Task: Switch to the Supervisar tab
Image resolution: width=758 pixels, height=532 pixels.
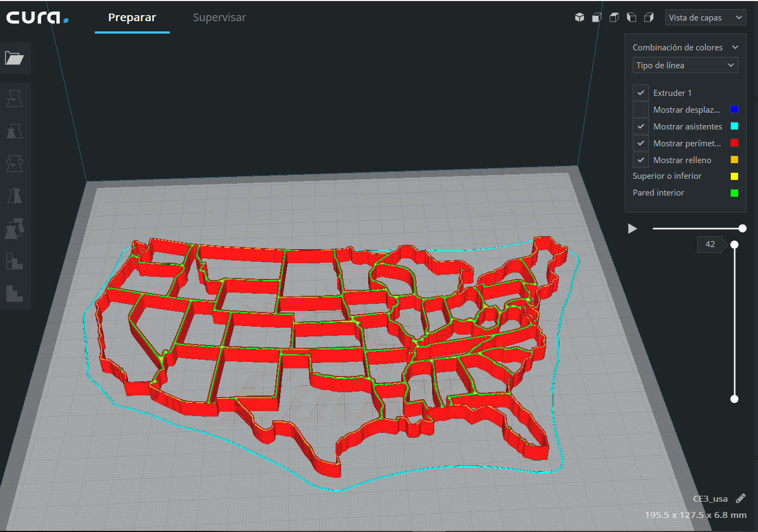Action: tap(219, 17)
